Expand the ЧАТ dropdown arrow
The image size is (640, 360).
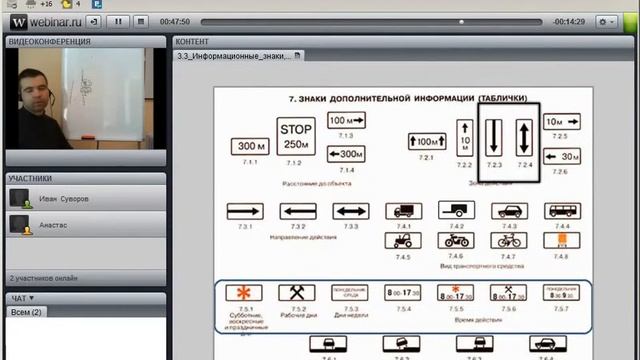[31, 298]
